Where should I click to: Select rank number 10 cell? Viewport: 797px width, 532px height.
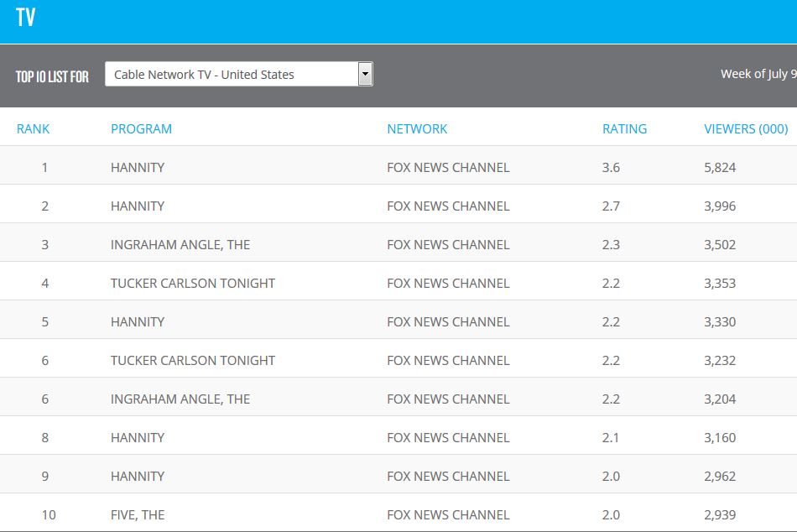click(x=49, y=515)
